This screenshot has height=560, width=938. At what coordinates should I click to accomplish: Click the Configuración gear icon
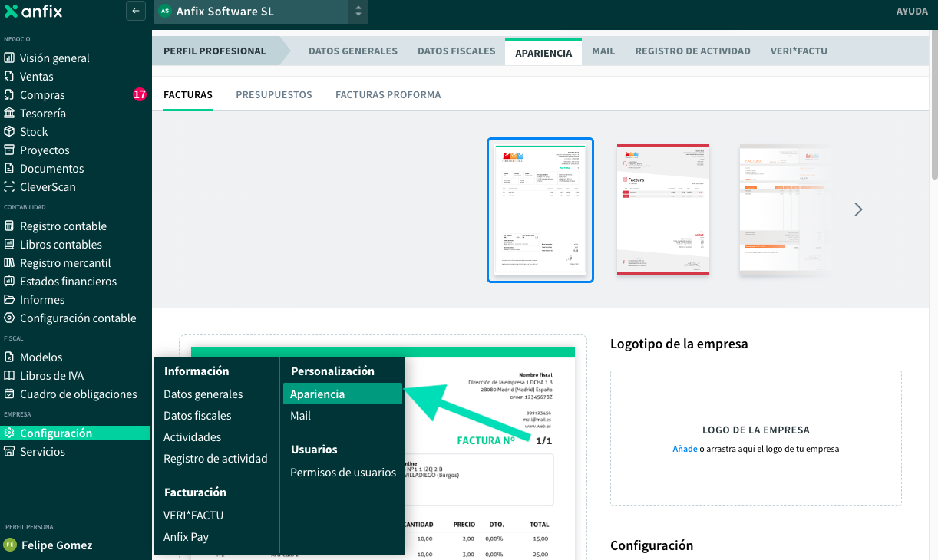pos(9,433)
